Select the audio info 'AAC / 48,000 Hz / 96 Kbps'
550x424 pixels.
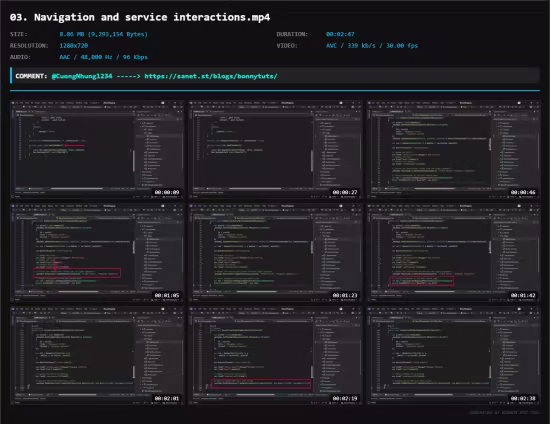pyautogui.click(x=103, y=57)
